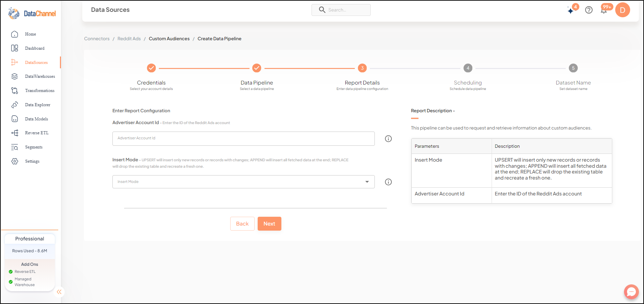
Task: Click the Next button
Action: 270,224
